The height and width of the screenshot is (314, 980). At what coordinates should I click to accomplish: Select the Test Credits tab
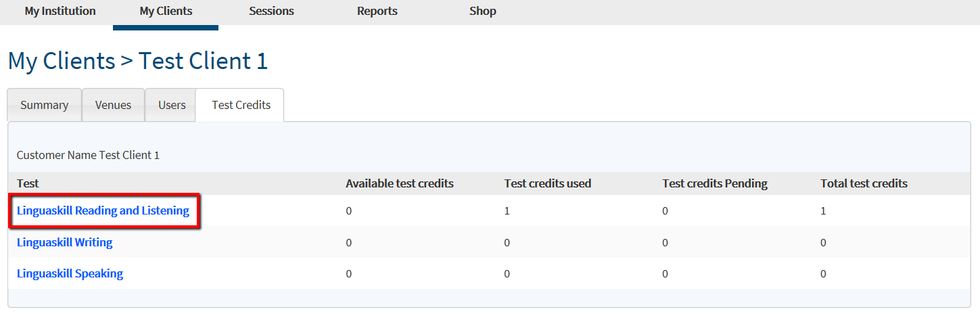[x=241, y=105]
